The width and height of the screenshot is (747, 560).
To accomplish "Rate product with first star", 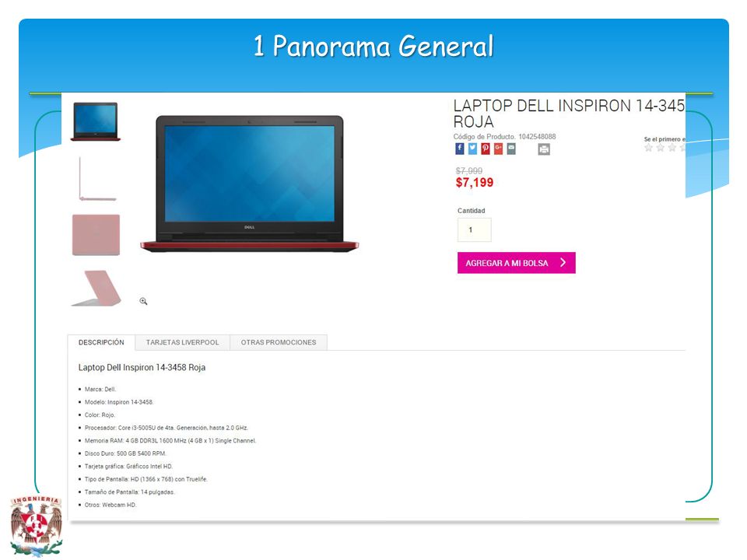I will (648, 148).
